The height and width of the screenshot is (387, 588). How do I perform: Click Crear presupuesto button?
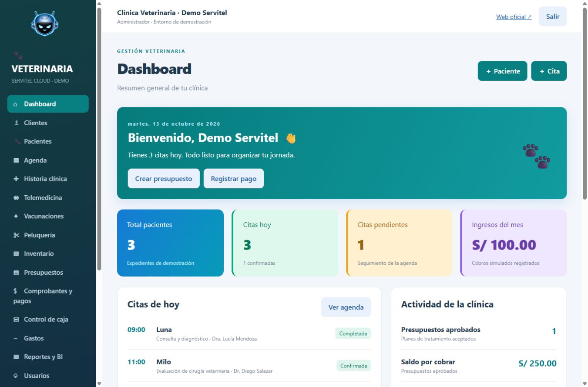[164, 179]
